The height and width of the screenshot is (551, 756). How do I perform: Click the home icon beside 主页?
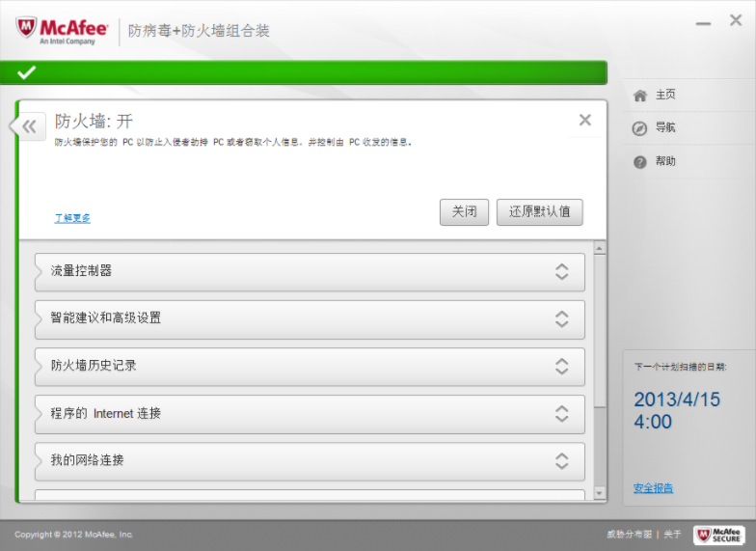[639, 96]
